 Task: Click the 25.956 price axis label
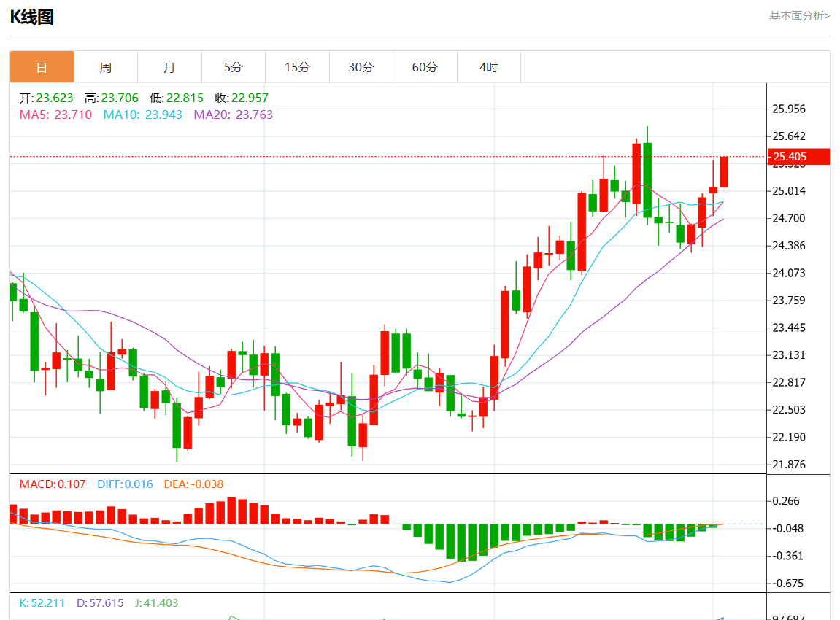(789, 109)
